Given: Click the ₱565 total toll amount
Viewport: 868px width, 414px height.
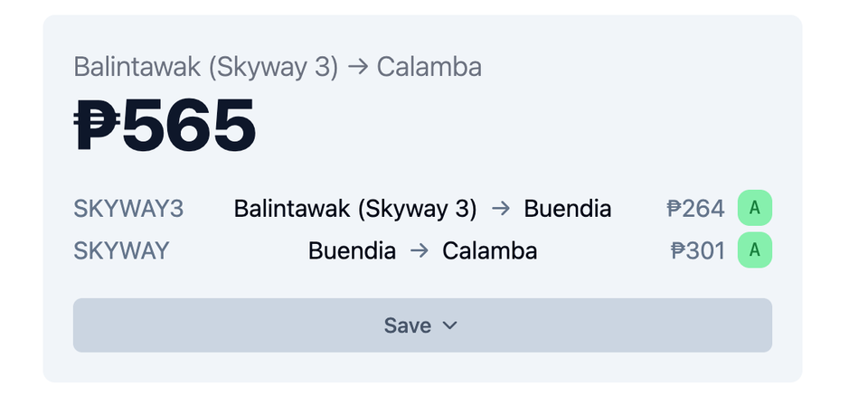Looking at the screenshot, I should (x=165, y=125).
